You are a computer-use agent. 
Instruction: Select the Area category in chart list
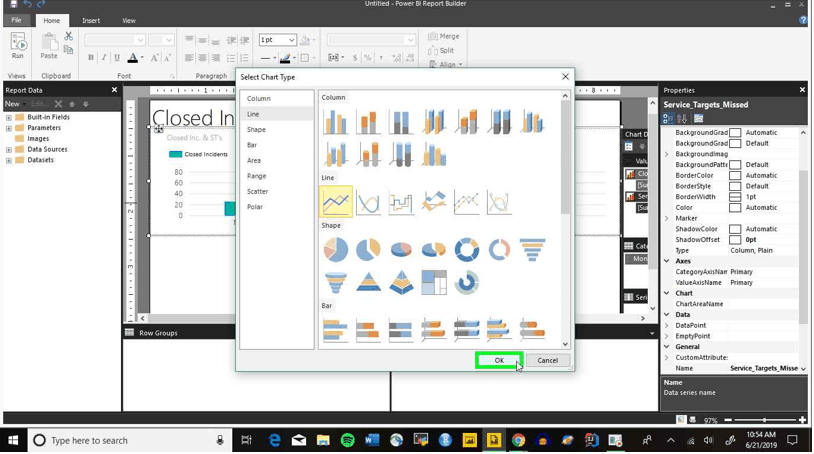click(x=254, y=160)
